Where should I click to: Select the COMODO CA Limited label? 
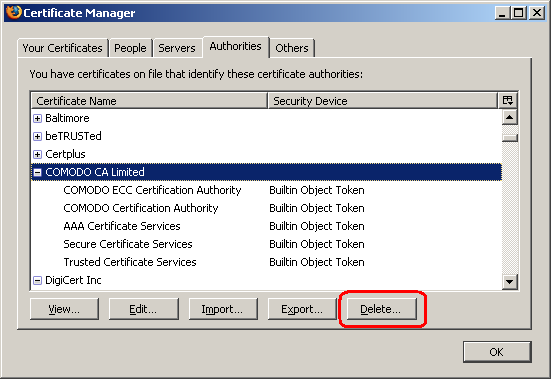[95, 172]
